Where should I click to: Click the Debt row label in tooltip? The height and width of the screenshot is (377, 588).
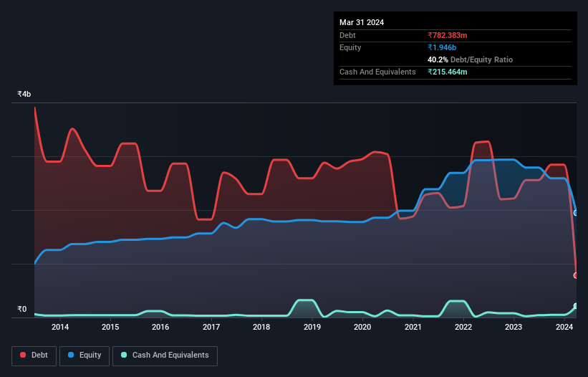[347, 35]
